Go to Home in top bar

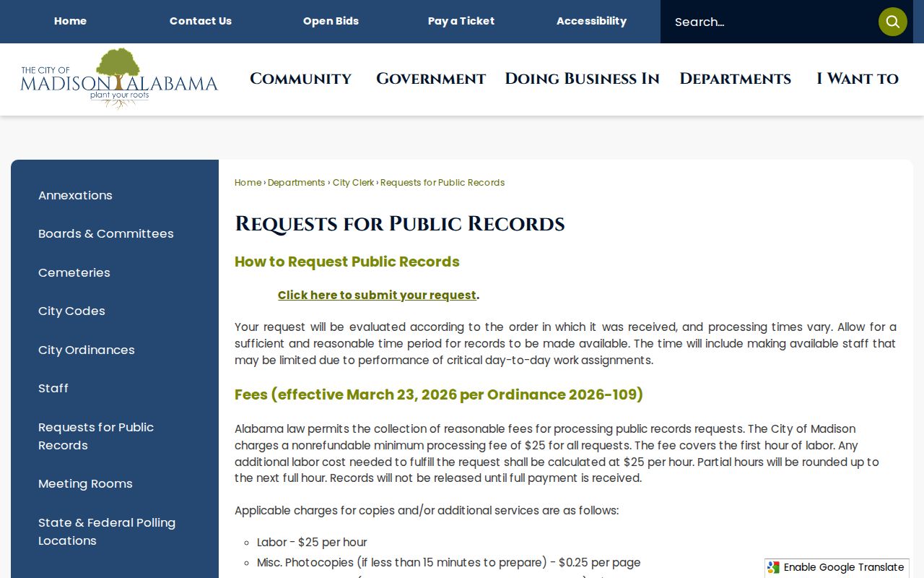[70, 21]
